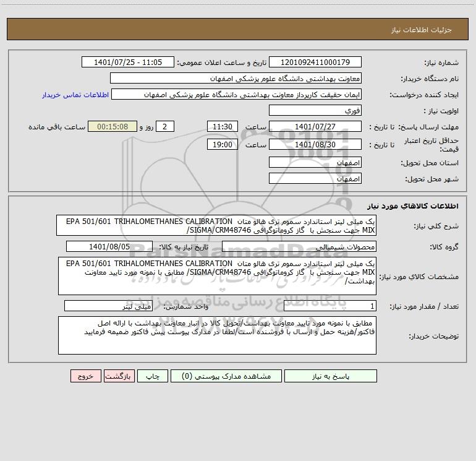
Task: Click the label 'مشخصات کالای مورد نیاز:'
Action: pos(419,277)
